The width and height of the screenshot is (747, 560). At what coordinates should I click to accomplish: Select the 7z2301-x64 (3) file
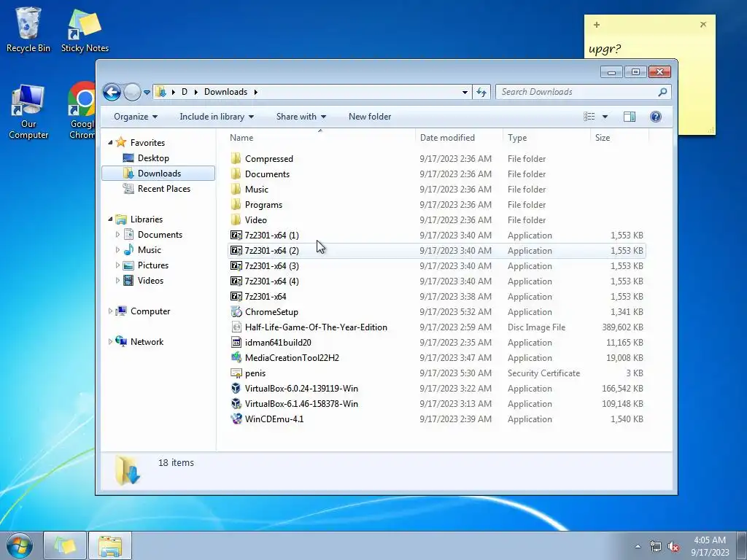[437, 265]
